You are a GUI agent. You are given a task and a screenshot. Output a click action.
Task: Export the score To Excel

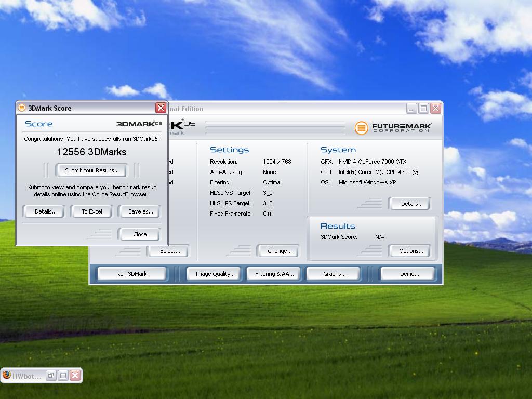[91, 211]
